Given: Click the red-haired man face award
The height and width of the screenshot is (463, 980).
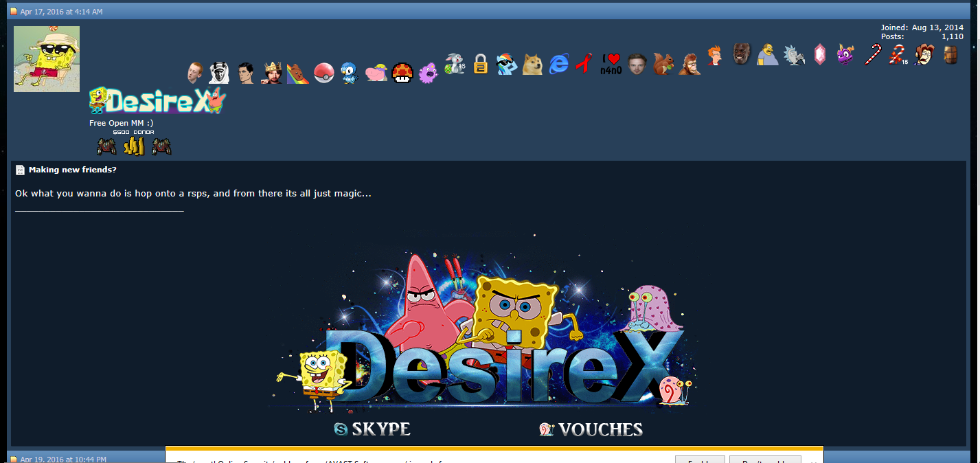Looking at the screenshot, I should point(196,71).
